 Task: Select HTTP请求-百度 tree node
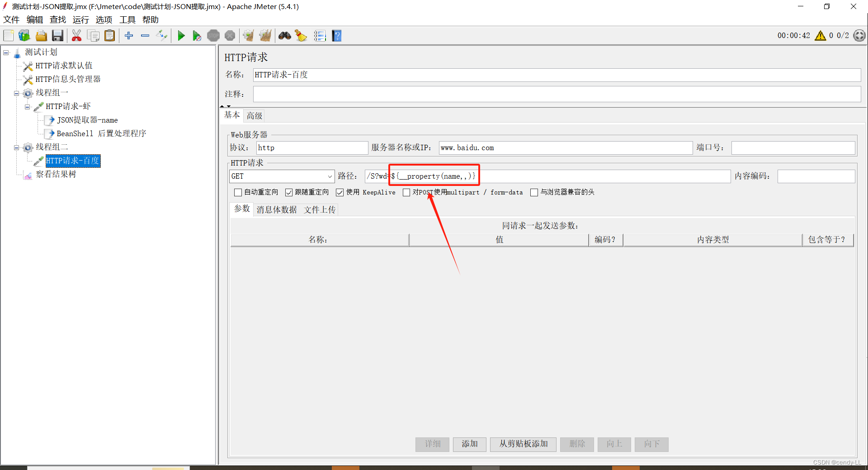(x=73, y=161)
